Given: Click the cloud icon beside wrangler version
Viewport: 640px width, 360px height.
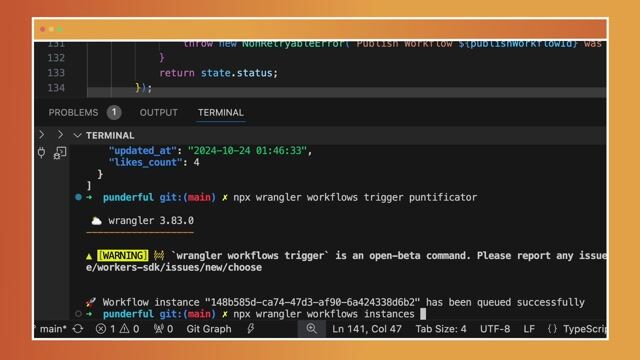Looking at the screenshot, I should 96,221.
